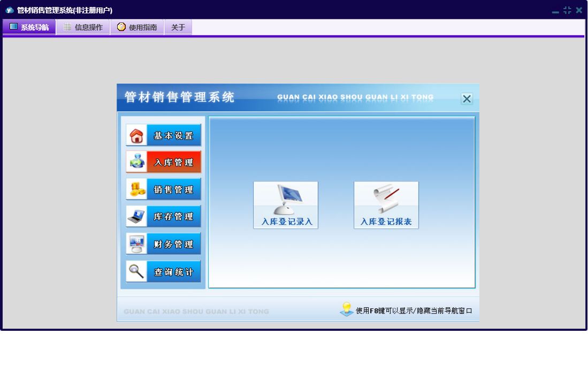Switch to the 信息操作 tab
Image resolution: width=588 pixels, height=387 pixels.
click(83, 27)
